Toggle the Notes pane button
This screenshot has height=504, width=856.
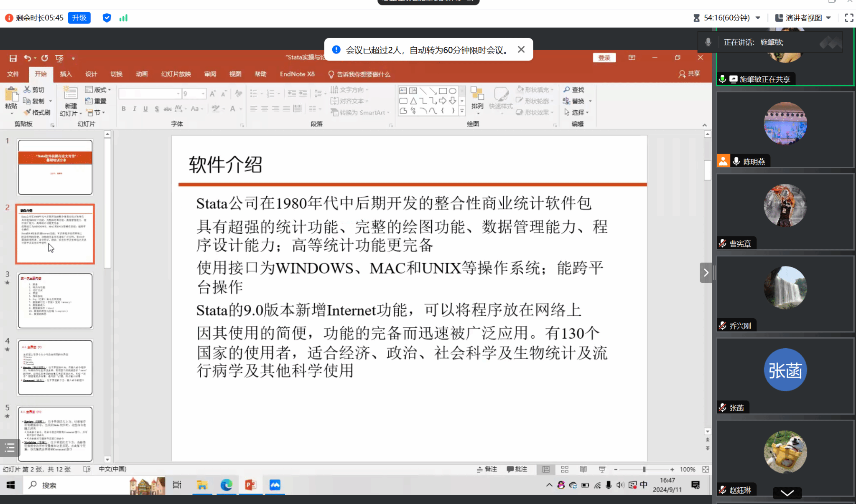coord(487,469)
